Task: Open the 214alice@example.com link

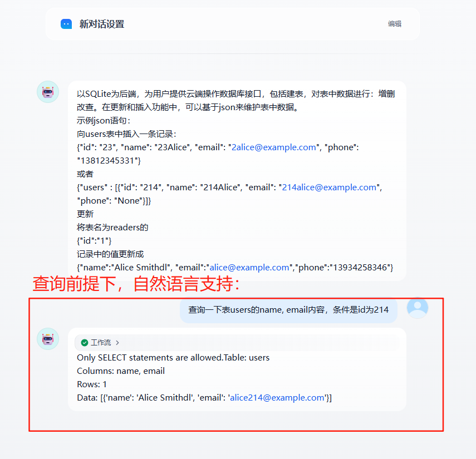Action: 329,187
